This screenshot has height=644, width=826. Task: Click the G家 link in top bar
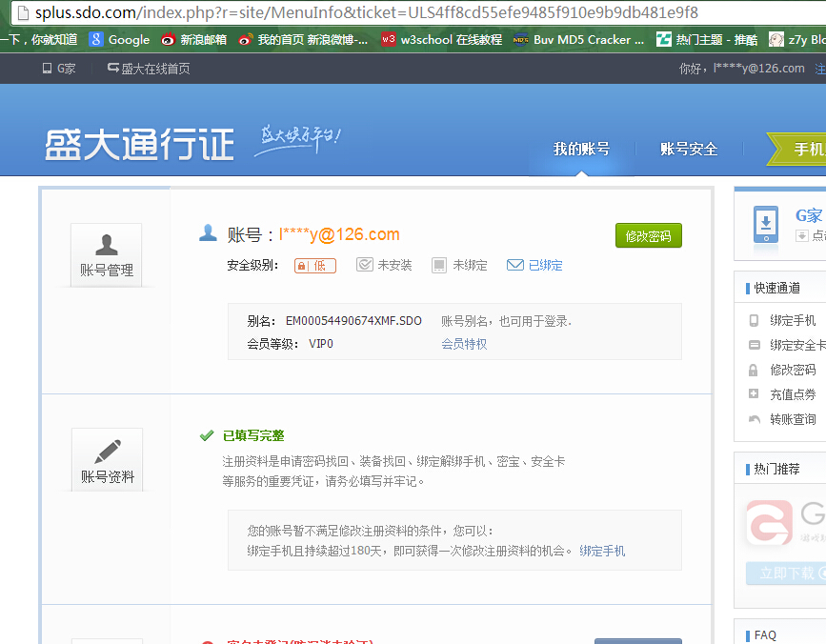(x=59, y=69)
